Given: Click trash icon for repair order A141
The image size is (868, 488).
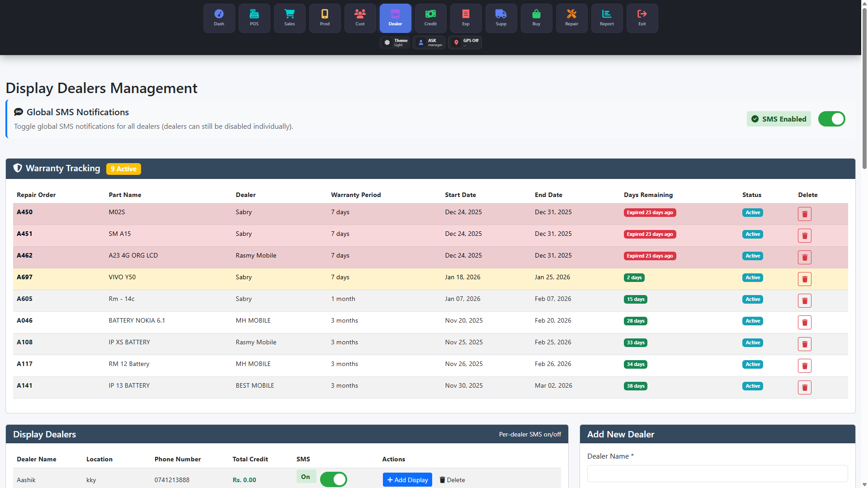Looking at the screenshot, I should [804, 387].
